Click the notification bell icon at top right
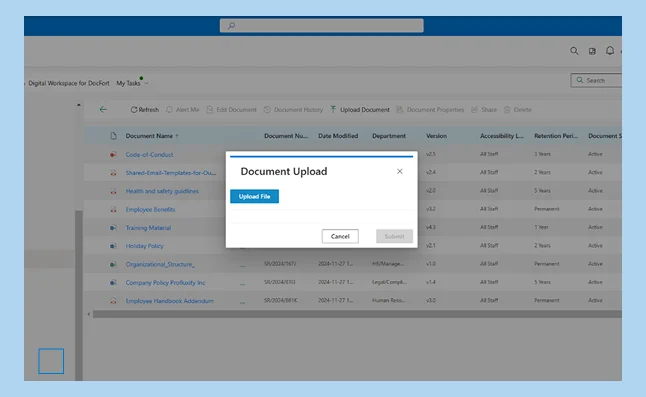646x397 pixels. tap(610, 51)
